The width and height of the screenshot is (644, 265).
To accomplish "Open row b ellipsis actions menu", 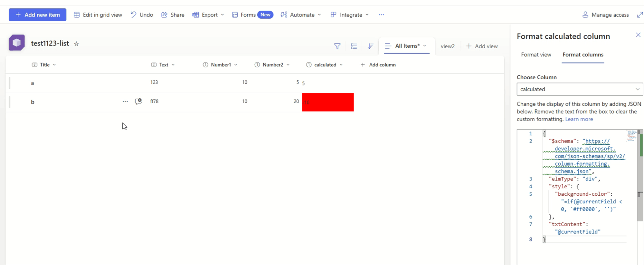I will [125, 102].
